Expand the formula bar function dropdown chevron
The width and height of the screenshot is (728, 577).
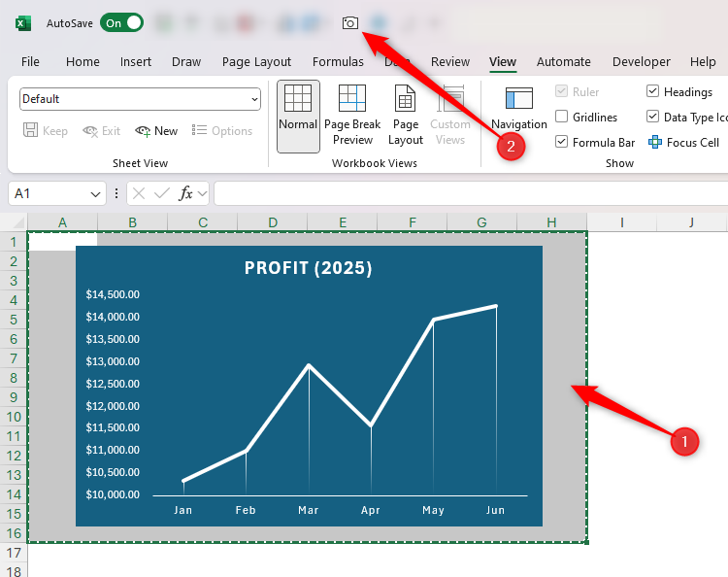click(x=202, y=194)
